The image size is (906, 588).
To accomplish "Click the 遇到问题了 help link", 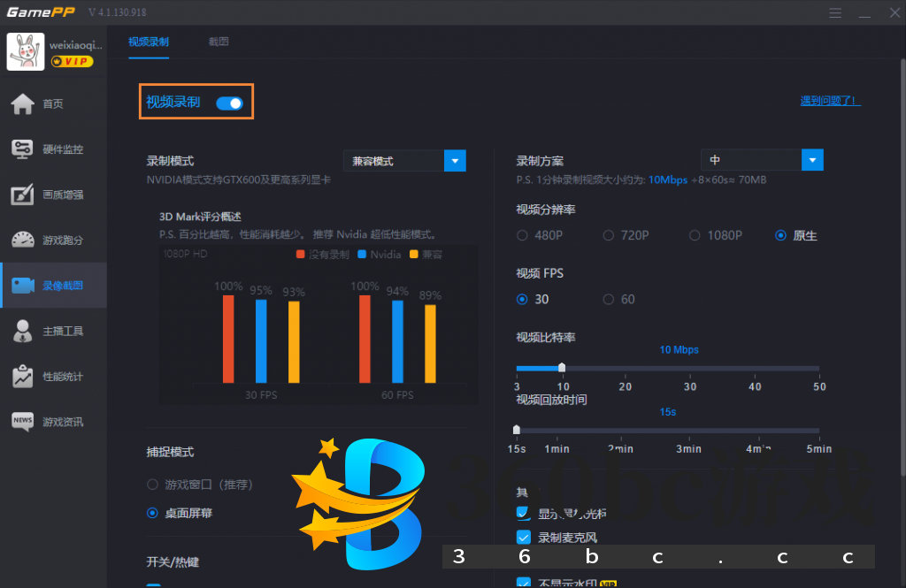I will pos(828,101).
